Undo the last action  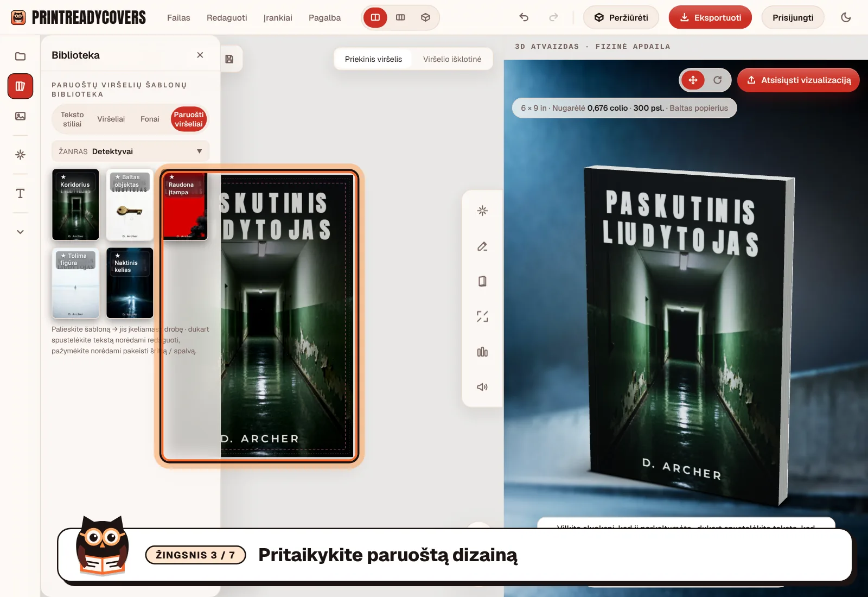click(524, 17)
